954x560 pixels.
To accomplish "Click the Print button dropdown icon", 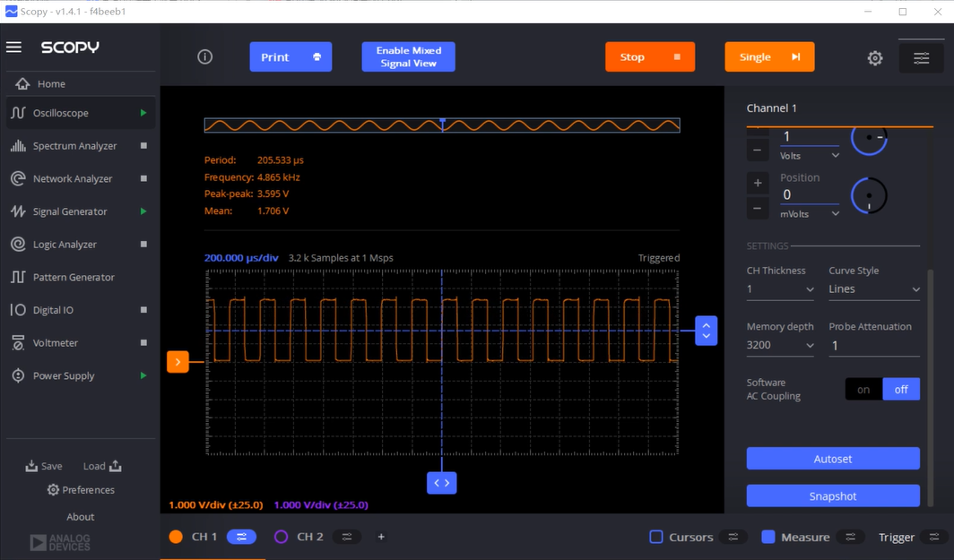I will (x=317, y=57).
